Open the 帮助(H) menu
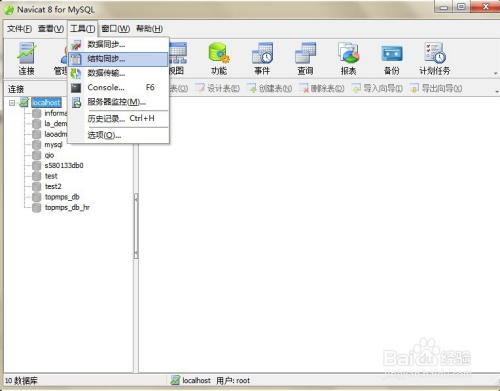 point(149,29)
